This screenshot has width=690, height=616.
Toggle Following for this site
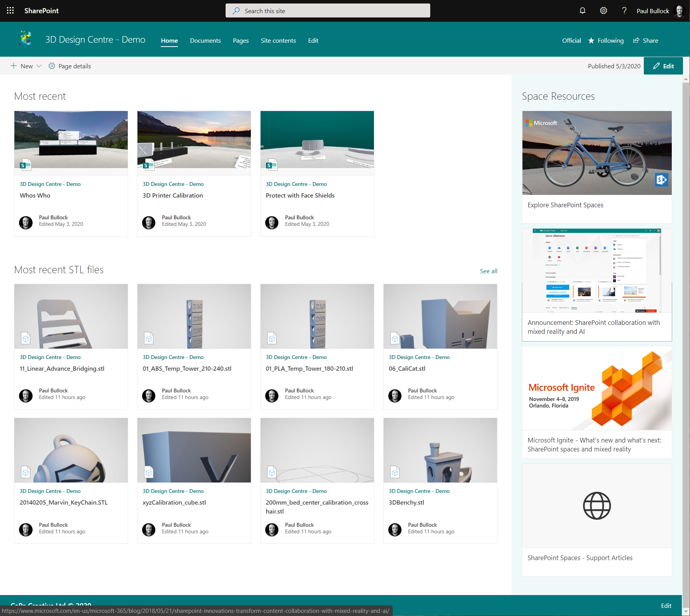pos(606,40)
